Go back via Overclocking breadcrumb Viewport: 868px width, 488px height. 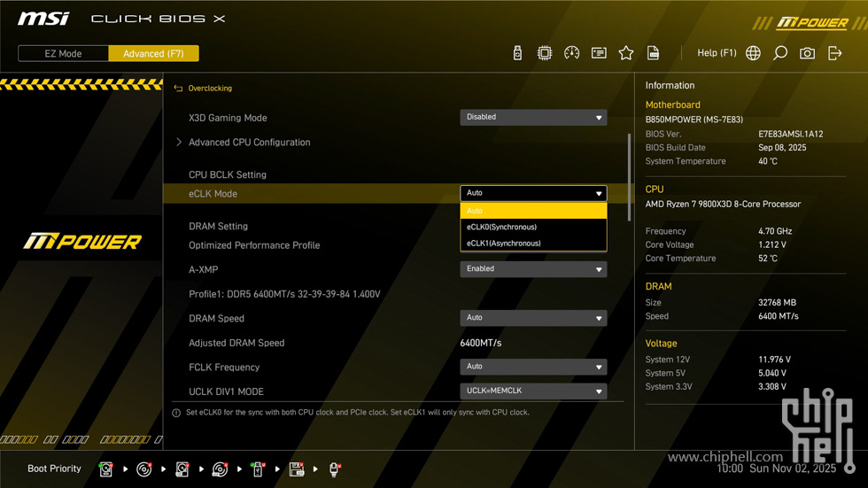point(209,89)
